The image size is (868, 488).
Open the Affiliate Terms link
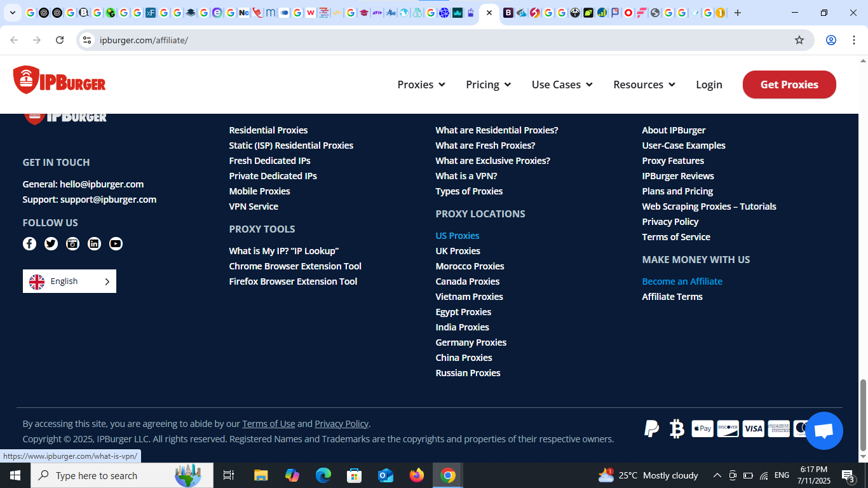pyautogui.click(x=672, y=297)
